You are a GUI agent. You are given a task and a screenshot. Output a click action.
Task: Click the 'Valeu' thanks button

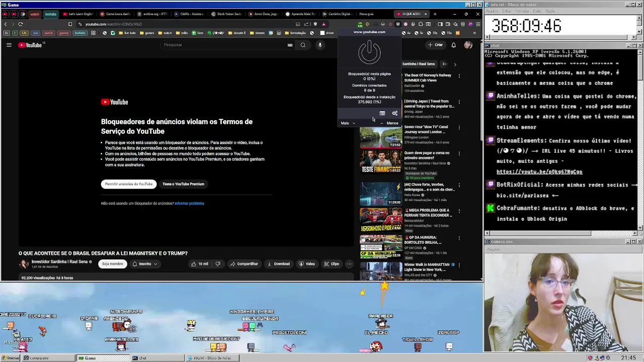coord(307,264)
